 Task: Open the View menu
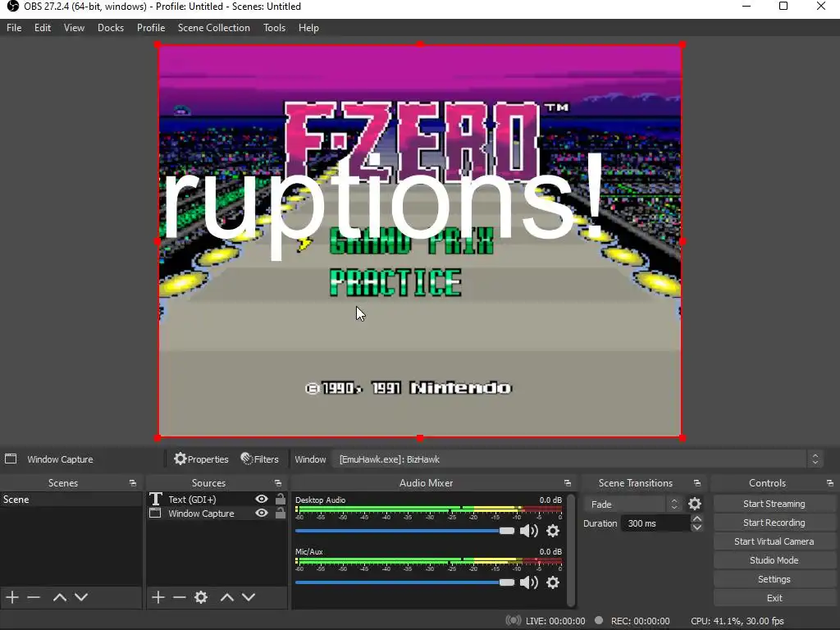(74, 28)
